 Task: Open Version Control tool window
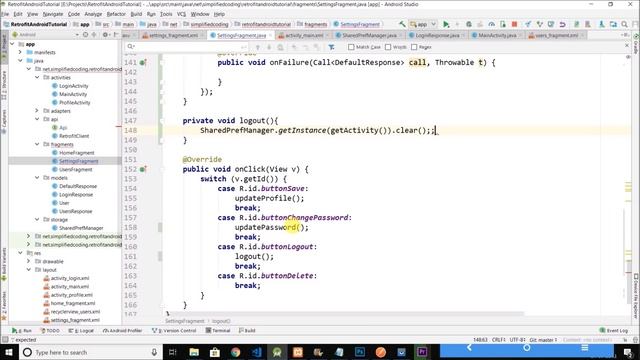[174, 330]
